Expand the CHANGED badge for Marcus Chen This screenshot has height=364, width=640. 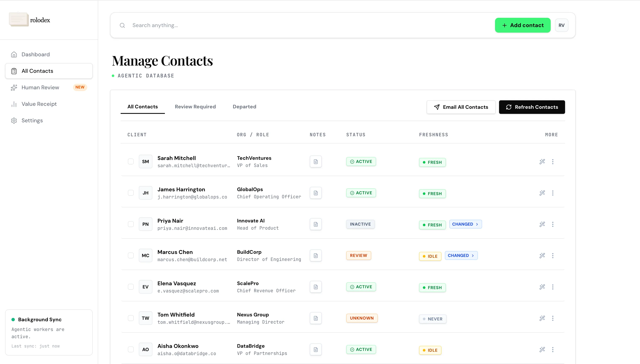pos(461,255)
